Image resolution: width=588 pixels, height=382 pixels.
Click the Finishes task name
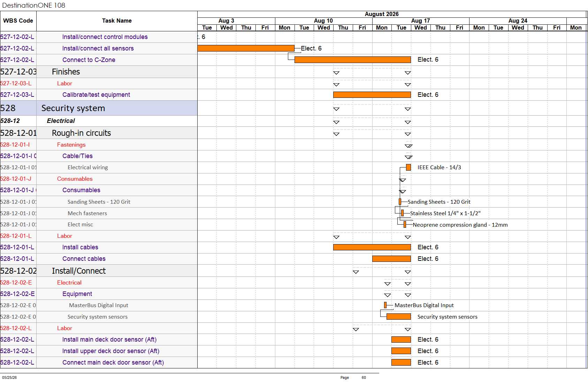[x=66, y=72]
